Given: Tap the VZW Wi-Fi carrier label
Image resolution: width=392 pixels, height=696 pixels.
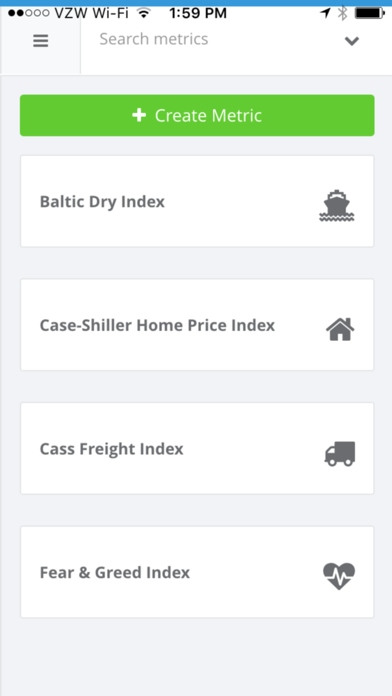Looking at the screenshot, I should tap(91, 13).
